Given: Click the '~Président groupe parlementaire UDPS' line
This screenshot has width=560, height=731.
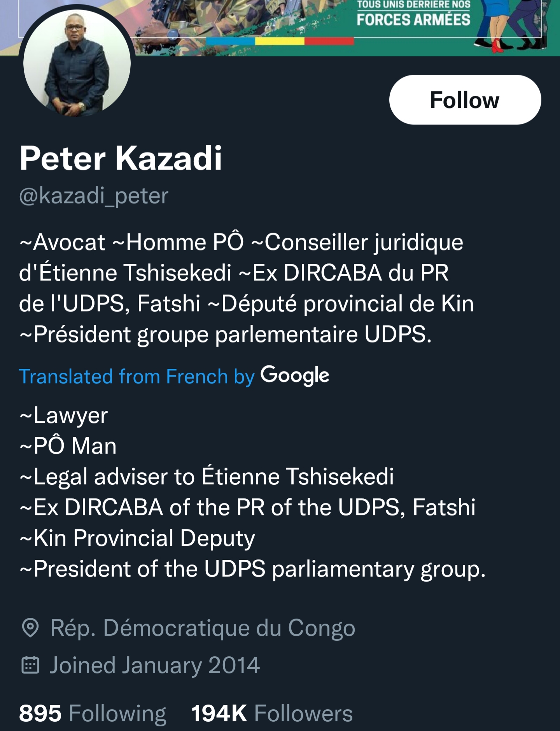Looking at the screenshot, I should click(226, 335).
